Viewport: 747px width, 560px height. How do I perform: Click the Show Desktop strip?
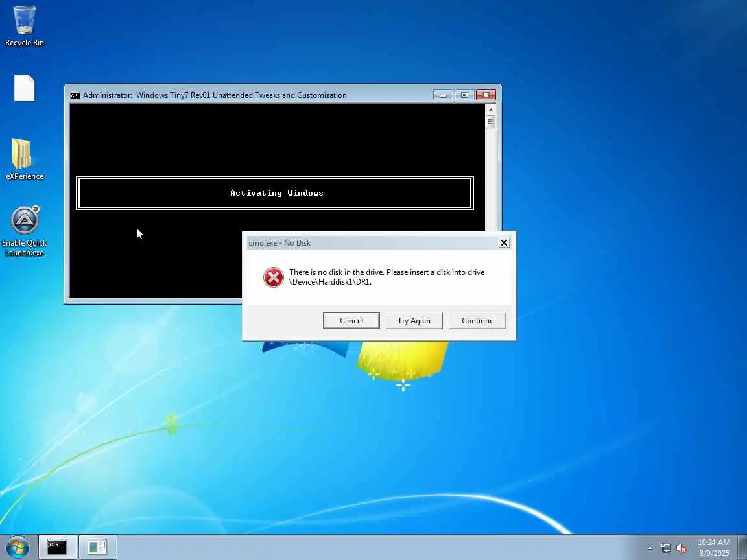click(742, 547)
